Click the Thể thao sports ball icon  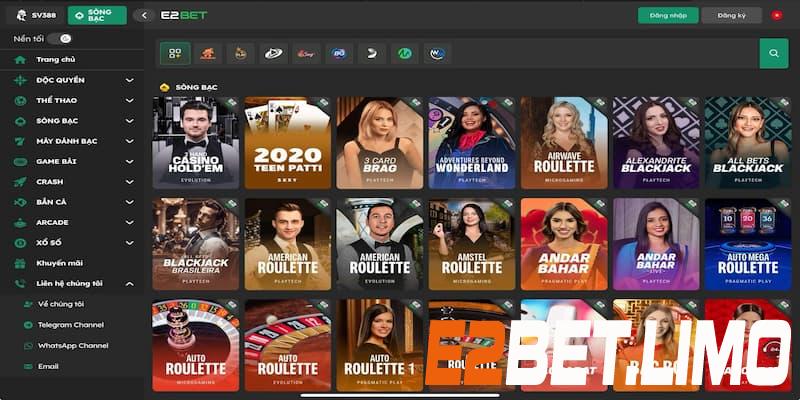[x=20, y=101]
